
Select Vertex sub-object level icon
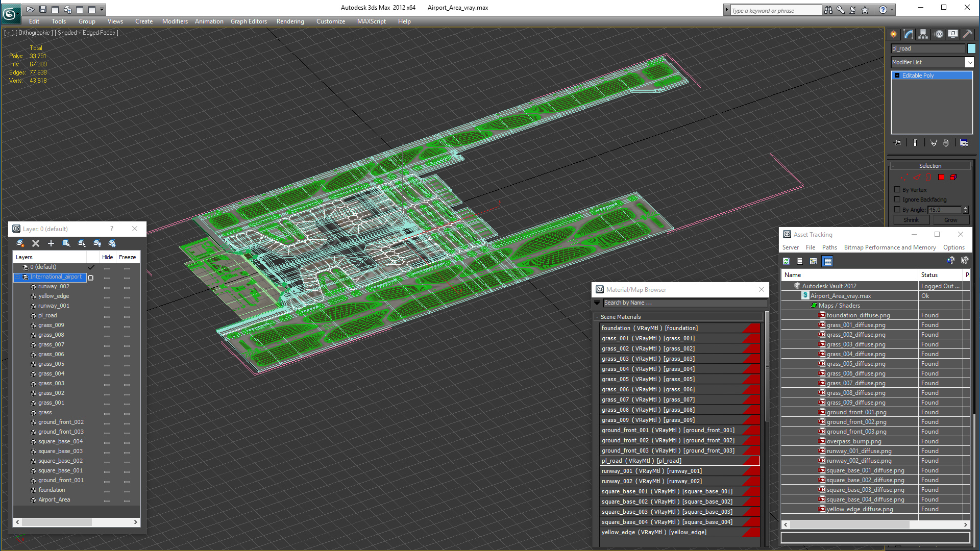(903, 178)
